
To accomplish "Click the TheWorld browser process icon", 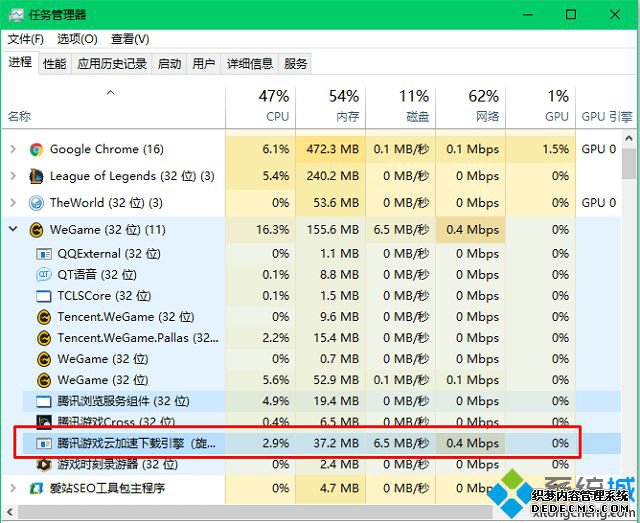I will coord(36,203).
